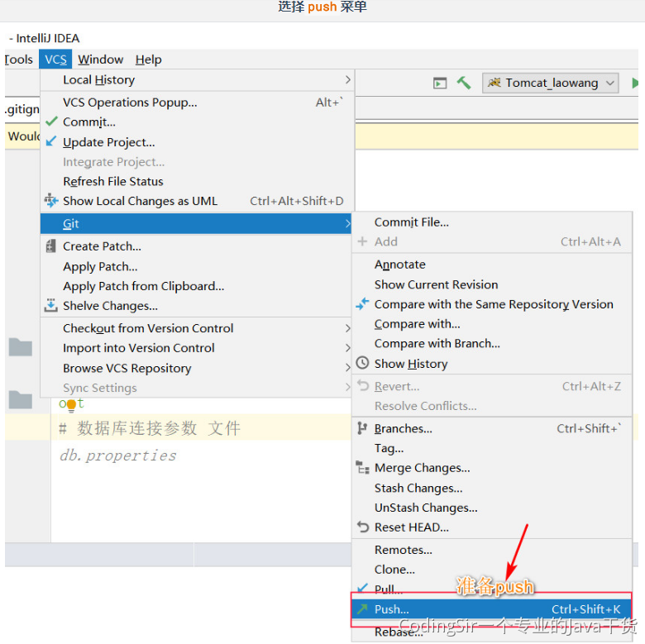Select Compare with... entry
This screenshot has height=644, width=645.
(x=492, y=323)
